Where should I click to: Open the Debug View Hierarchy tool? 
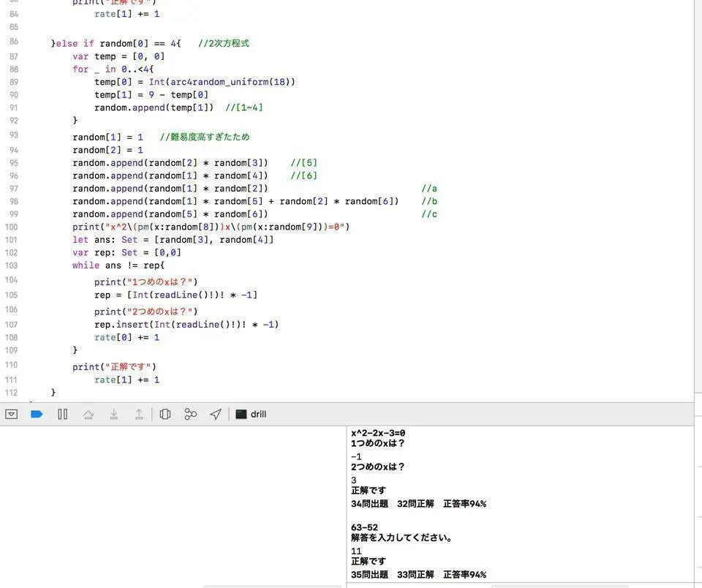point(165,414)
